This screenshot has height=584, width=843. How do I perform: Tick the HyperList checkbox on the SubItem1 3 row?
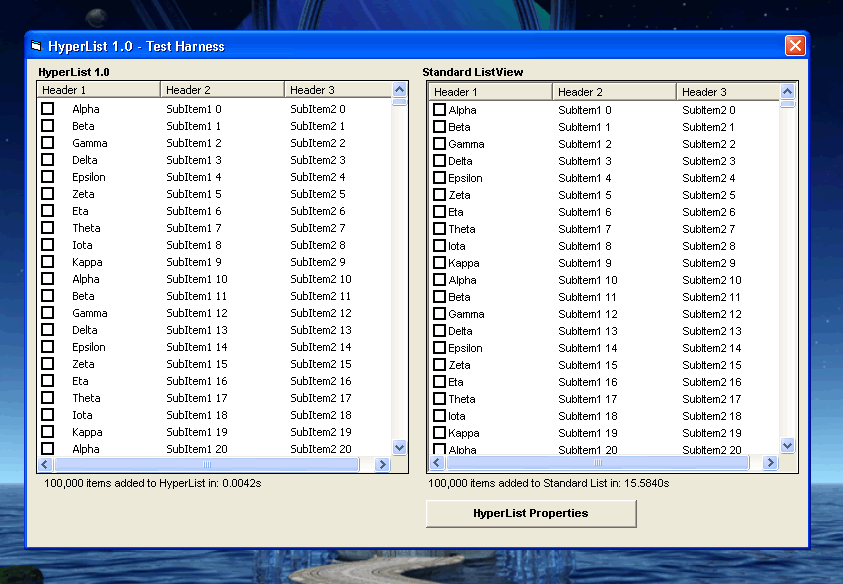[47, 160]
